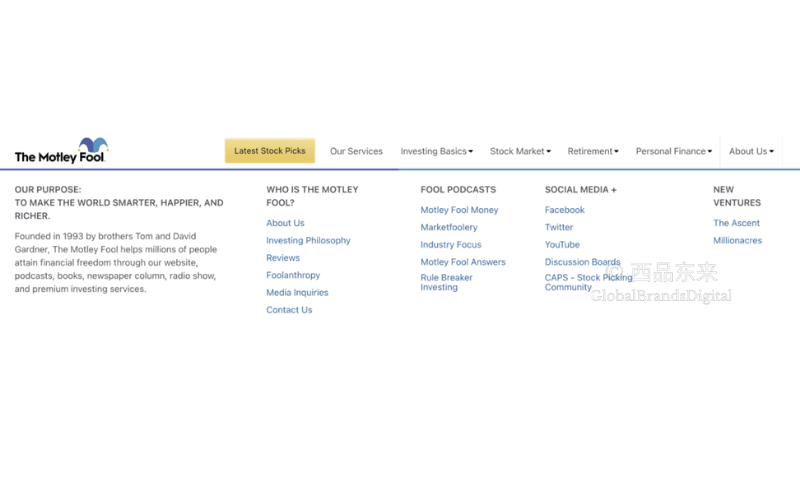The width and height of the screenshot is (800, 500).
Task: Expand Retirement dropdown menu
Action: pos(593,152)
